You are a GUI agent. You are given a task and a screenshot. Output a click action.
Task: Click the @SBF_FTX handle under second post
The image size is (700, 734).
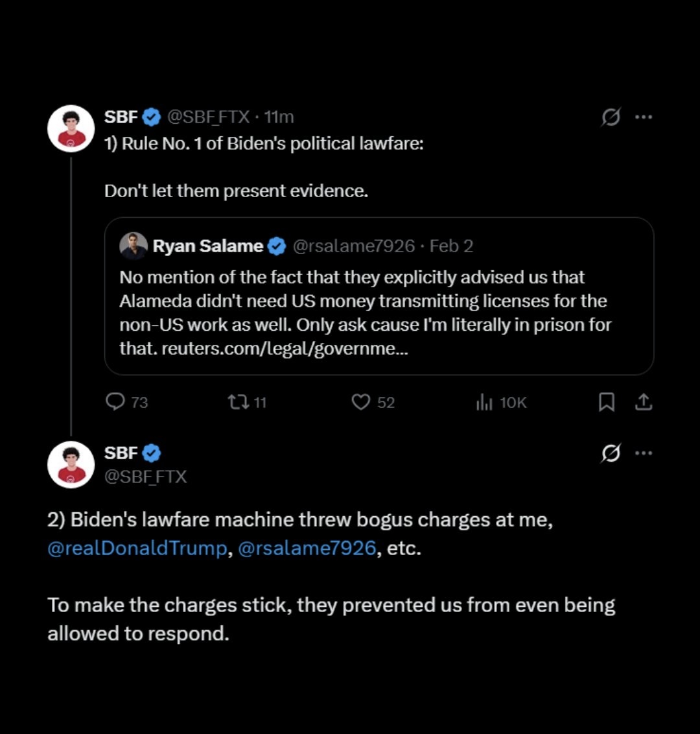coord(145,477)
